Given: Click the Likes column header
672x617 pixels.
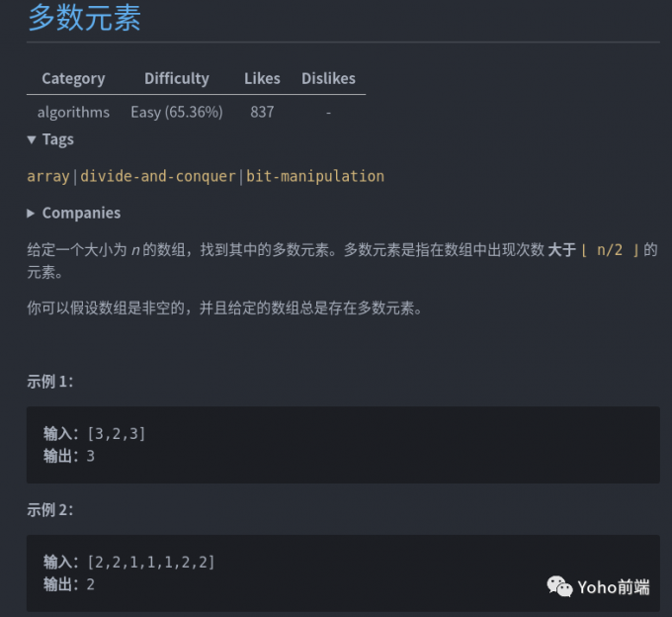Looking at the screenshot, I should pyautogui.click(x=262, y=78).
